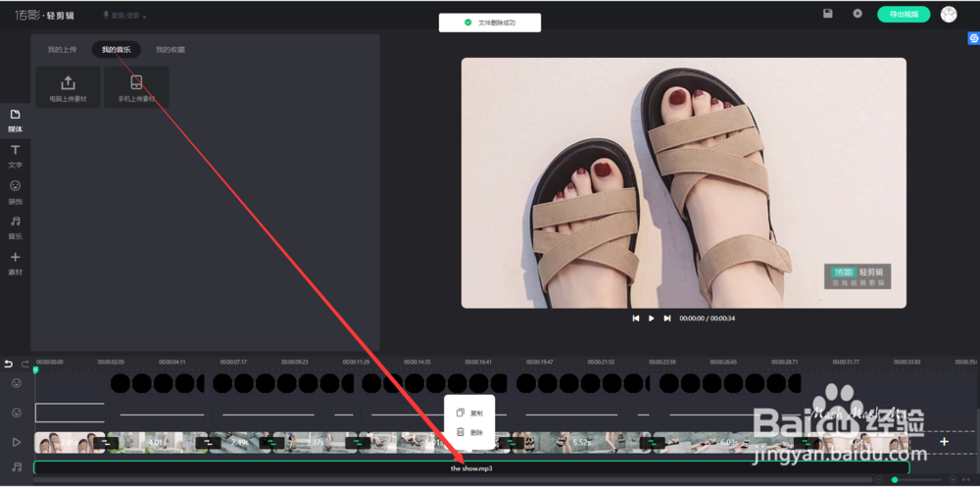Open the transition right after the 3.37s clip

point(358,443)
